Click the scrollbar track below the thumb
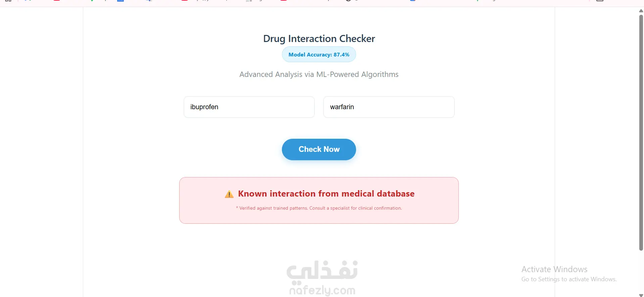Image resolution: width=644 pixels, height=297 pixels. [641, 271]
